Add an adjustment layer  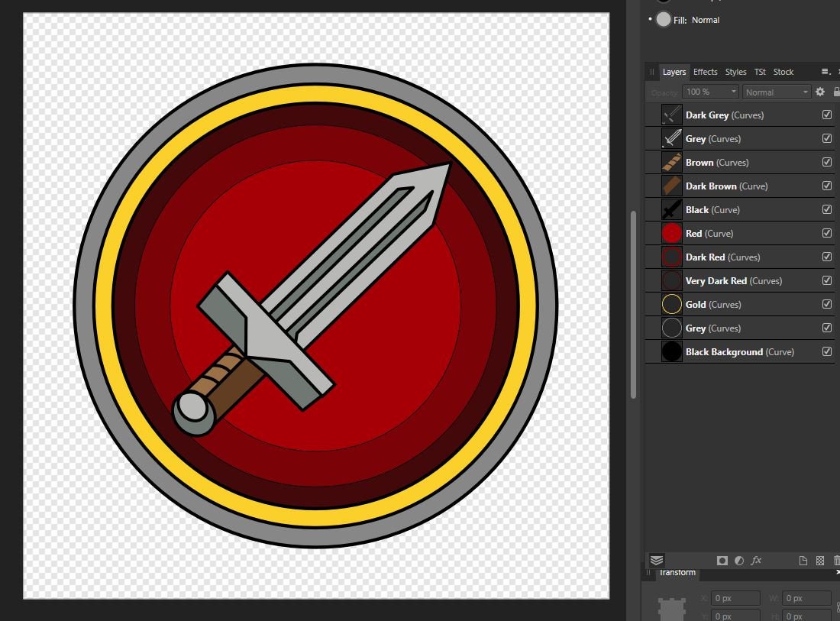tap(738, 560)
